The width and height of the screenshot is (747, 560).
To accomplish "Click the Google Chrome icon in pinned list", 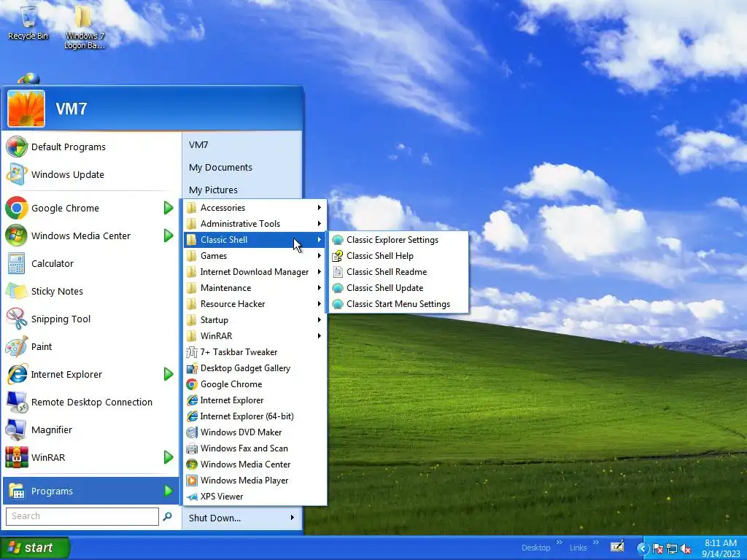I will pos(17,208).
